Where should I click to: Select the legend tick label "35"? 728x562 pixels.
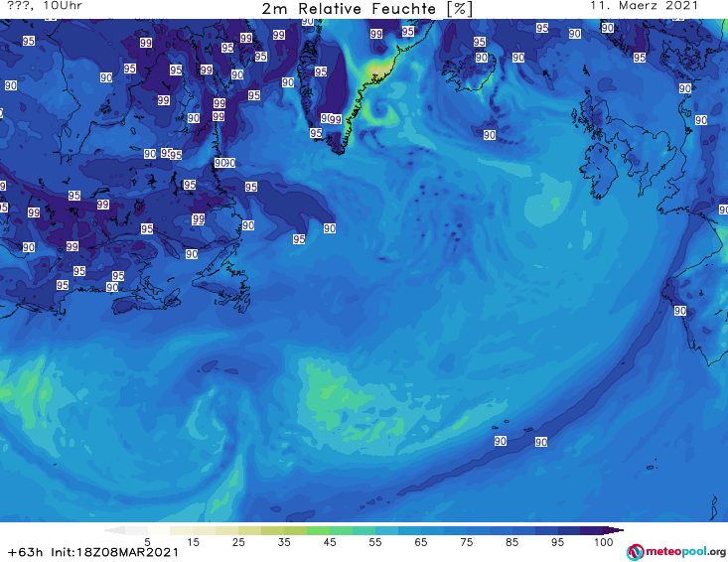pos(284,542)
